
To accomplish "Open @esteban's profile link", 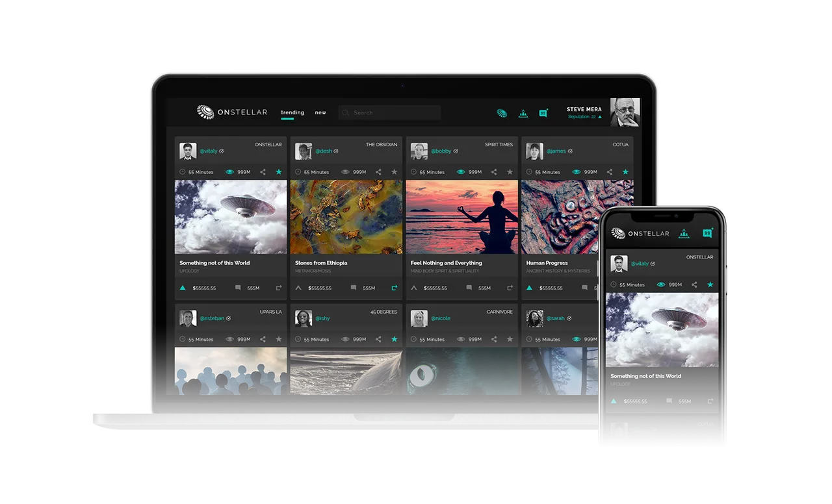I will (x=212, y=318).
